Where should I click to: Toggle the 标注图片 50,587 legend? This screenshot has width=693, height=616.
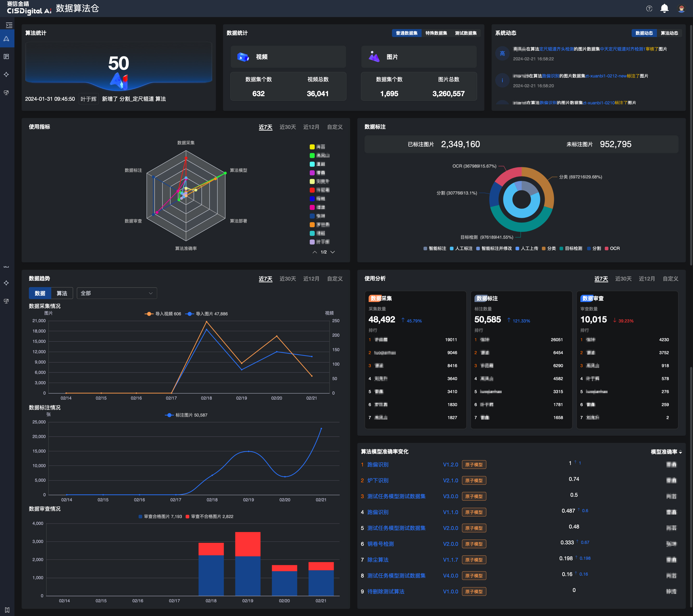[x=186, y=415]
